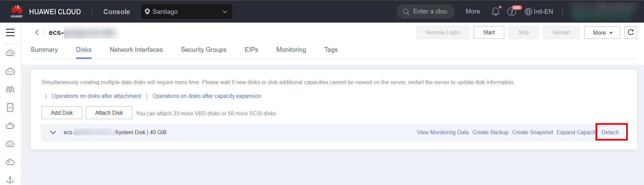Refresh the page with the reload icon
The image size is (644, 185).
pyautogui.click(x=631, y=32)
